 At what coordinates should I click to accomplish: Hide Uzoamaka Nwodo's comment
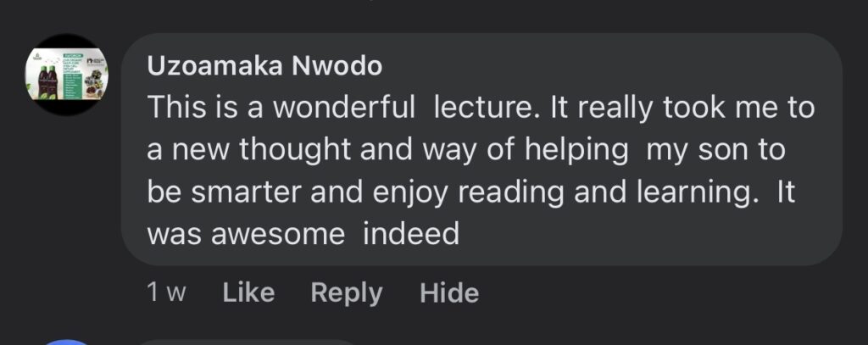pyautogui.click(x=449, y=293)
